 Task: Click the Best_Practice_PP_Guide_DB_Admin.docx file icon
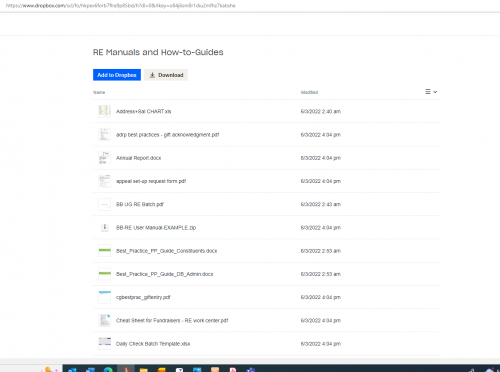pyautogui.click(x=104, y=274)
